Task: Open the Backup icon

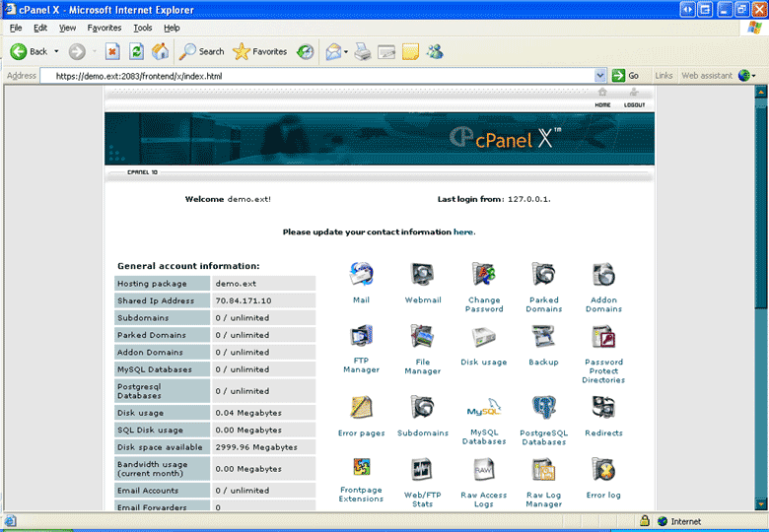Action: 543,337
